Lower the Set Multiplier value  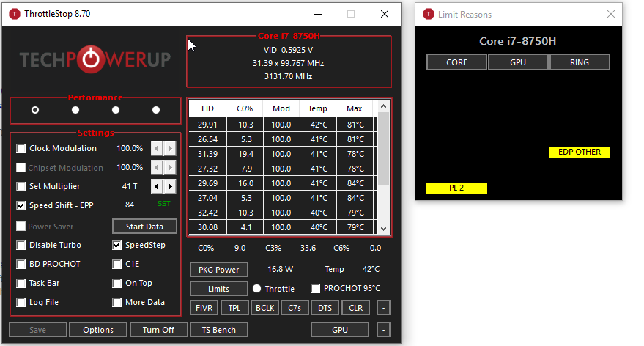pyautogui.click(x=157, y=186)
